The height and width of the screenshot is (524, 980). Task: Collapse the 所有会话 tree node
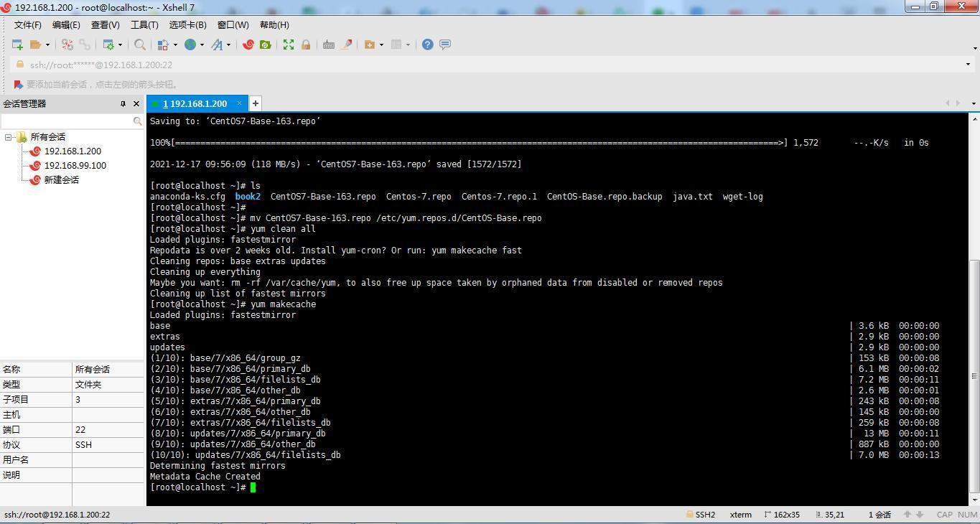9,137
